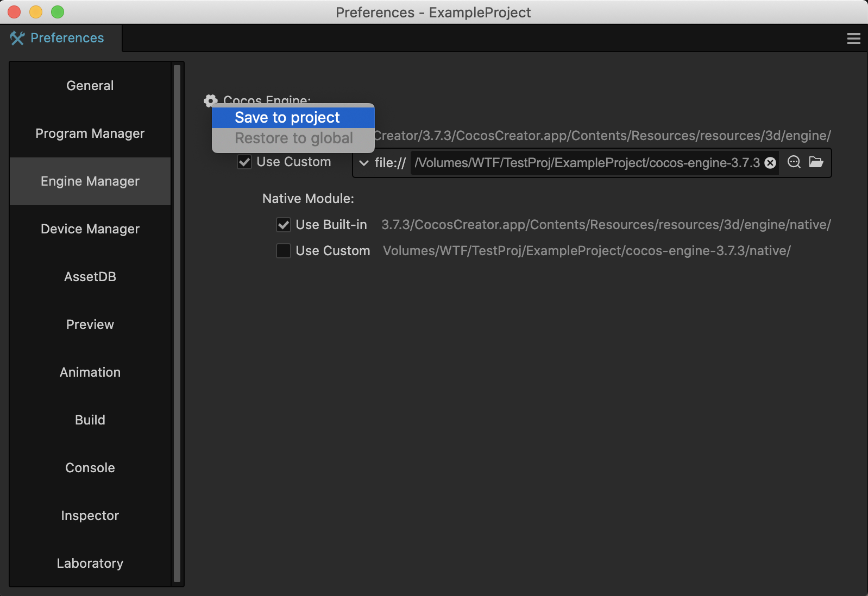
Task: Open the hamburger panel menu
Action: tap(854, 39)
